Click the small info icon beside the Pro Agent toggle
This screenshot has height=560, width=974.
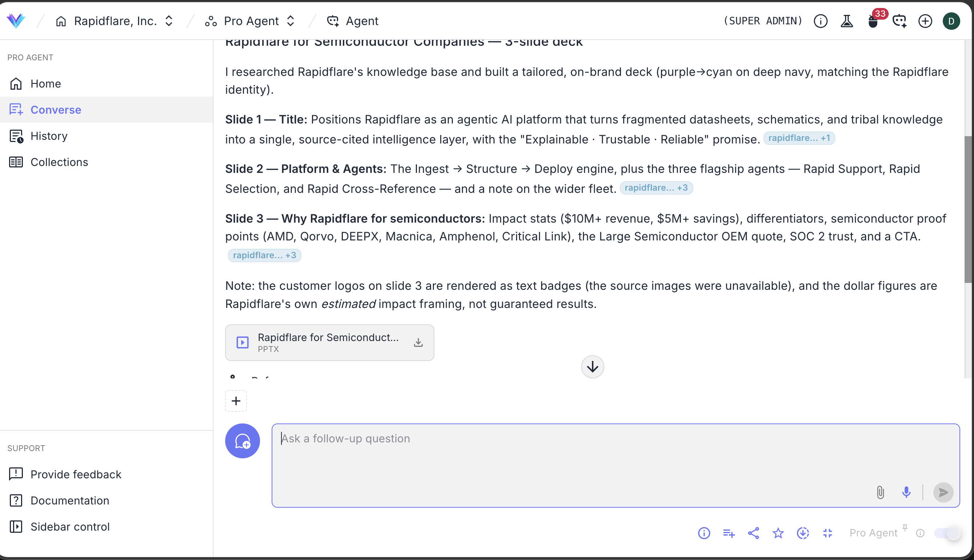click(x=920, y=533)
